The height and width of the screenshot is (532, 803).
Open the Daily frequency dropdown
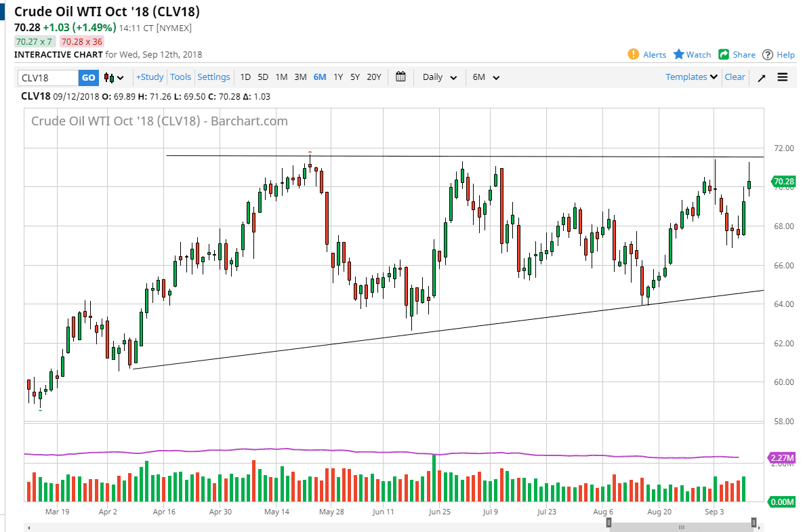[x=438, y=77]
